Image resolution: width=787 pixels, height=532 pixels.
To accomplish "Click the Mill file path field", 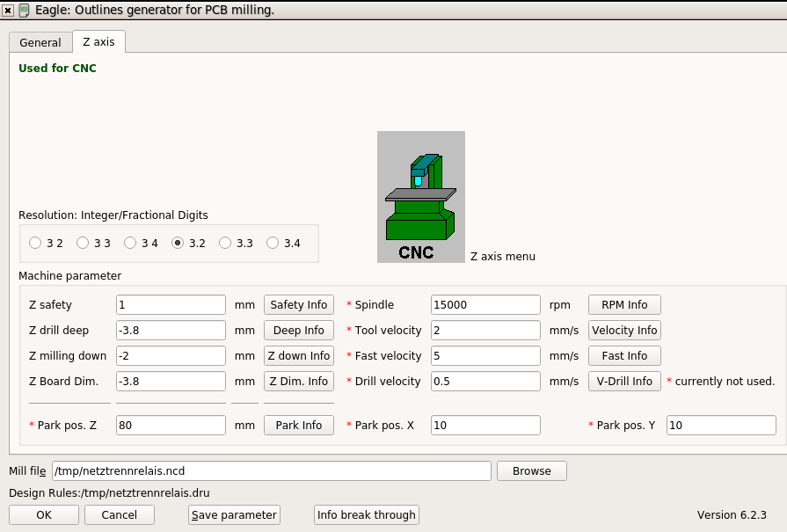I will 271,471.
